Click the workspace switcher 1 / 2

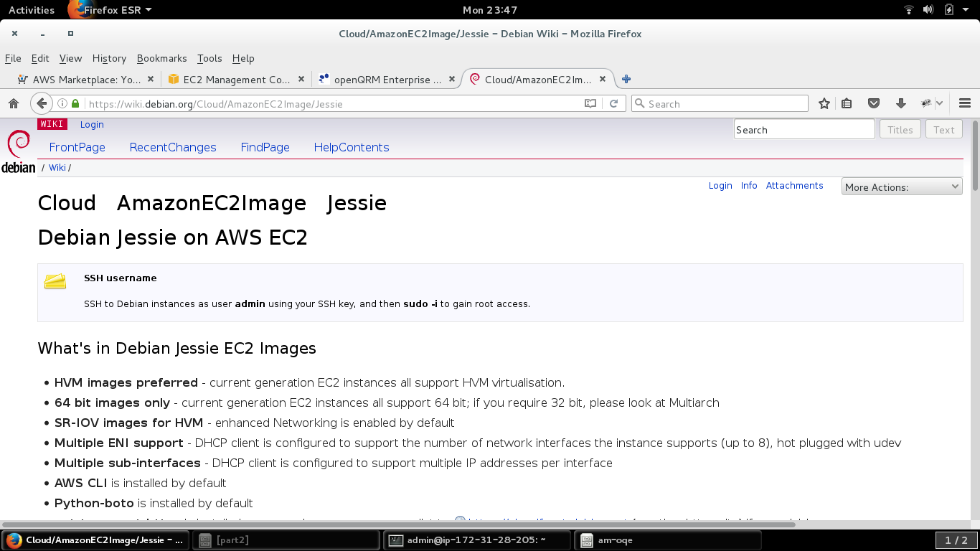[956, 540]
